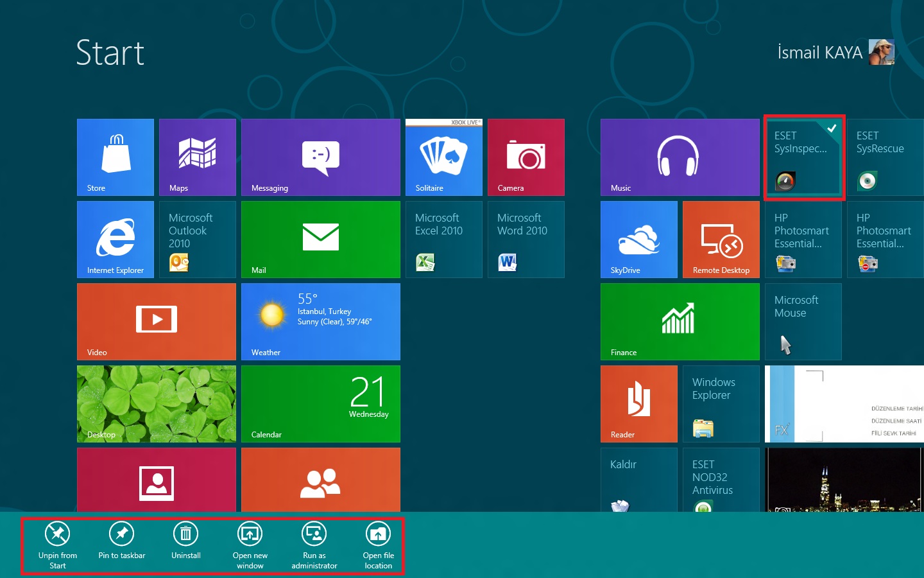
Task: Click Run as administrator in app bar
Action: pyautogui.click(x=314, y=545)
